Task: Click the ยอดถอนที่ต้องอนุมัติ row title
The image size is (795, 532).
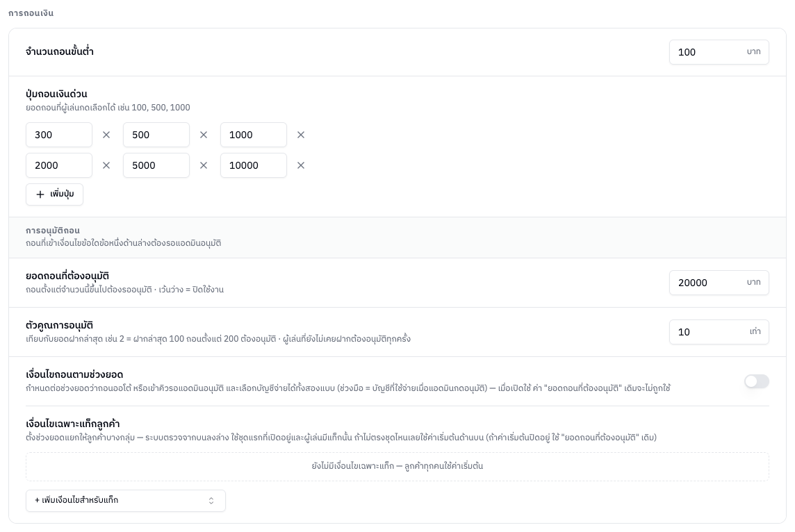Action: [67, 276]
